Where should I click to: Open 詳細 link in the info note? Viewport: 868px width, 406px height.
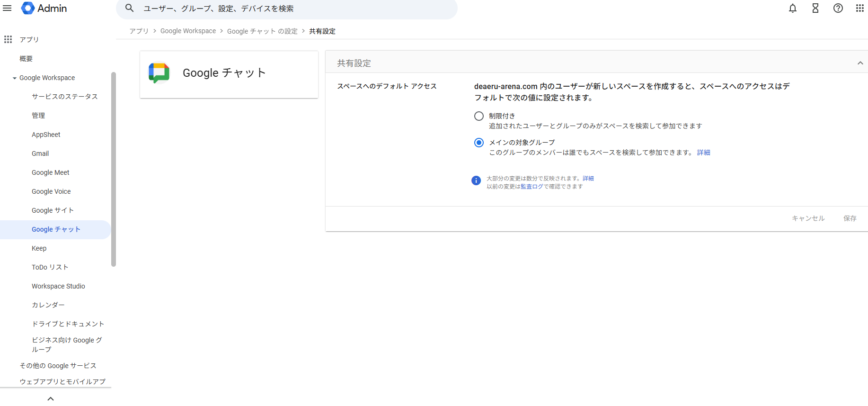point(588,179)
